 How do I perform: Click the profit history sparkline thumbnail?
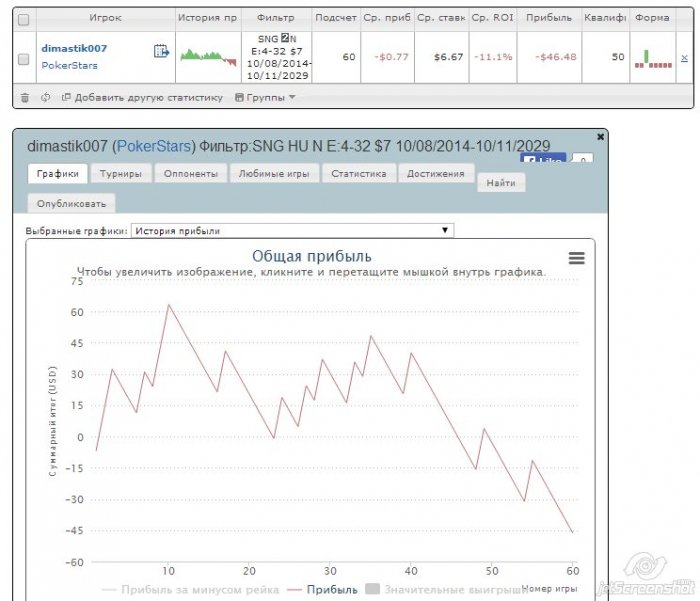(208, 56)
